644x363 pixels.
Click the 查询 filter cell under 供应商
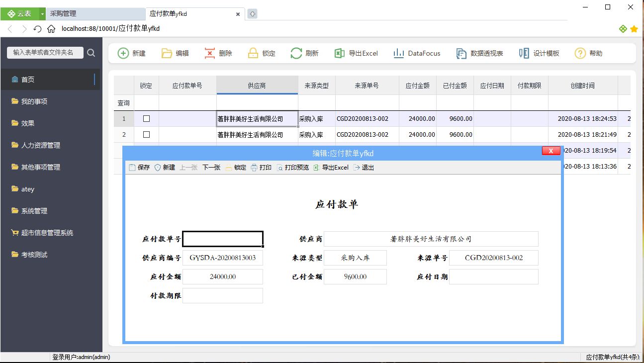pyautogui.click(x=257, y=103)
